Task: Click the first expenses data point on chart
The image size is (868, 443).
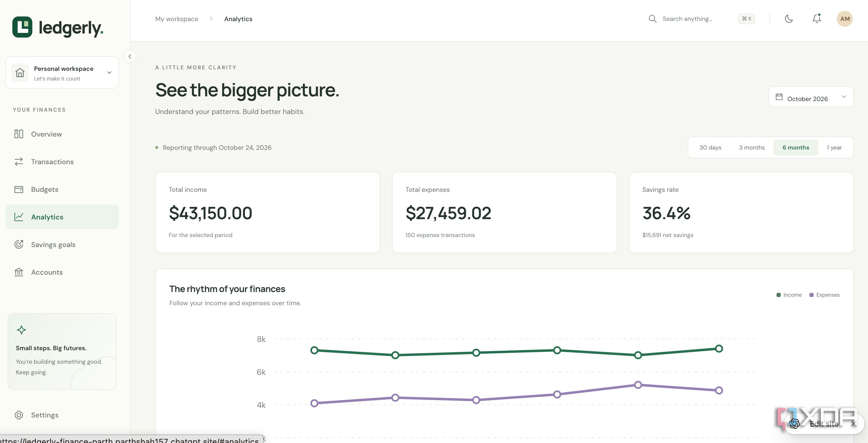Action: pos(314,403)
